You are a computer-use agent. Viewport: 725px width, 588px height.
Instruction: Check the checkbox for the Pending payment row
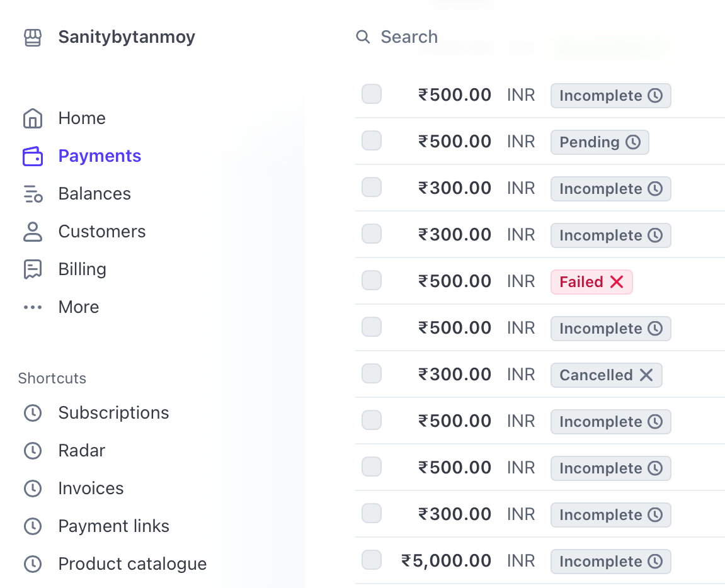point(371,141)
